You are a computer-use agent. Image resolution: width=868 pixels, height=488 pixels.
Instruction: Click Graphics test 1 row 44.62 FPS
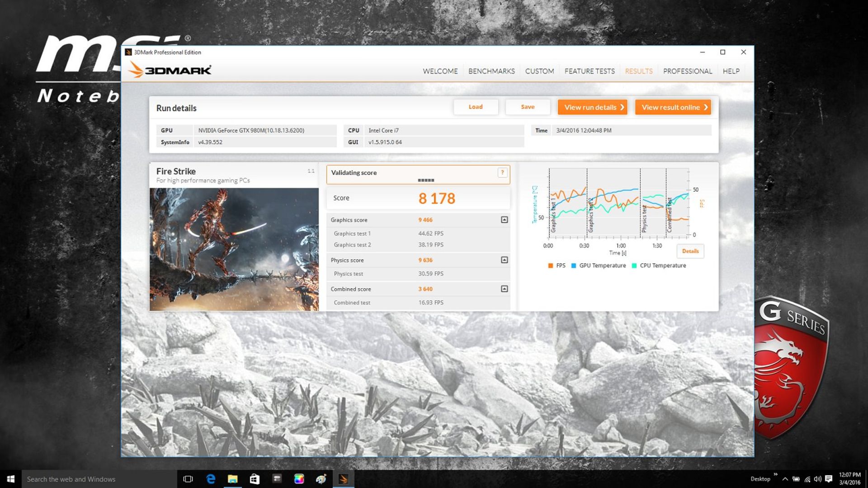pos(418,233)
